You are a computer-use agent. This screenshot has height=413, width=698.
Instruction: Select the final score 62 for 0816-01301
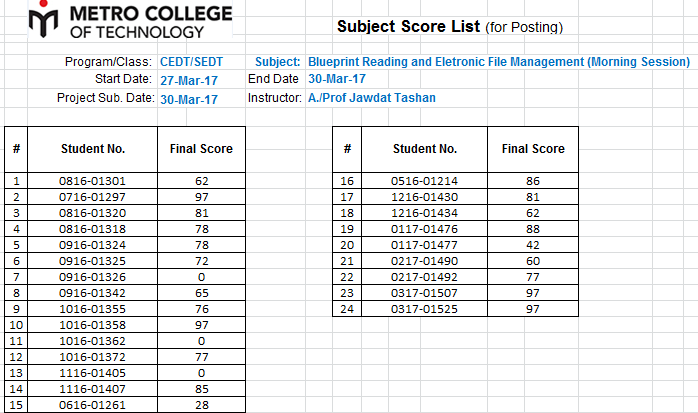point(201,181)
